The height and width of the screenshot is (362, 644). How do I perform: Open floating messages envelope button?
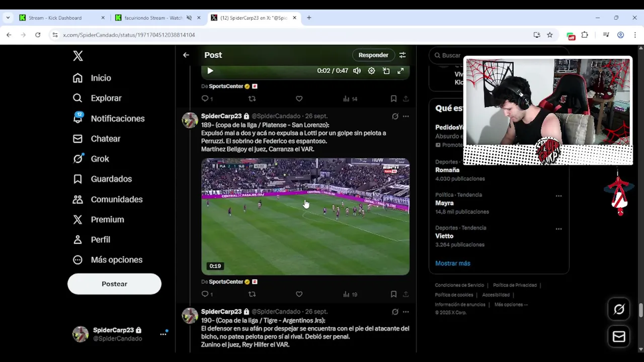coord(619,337)
